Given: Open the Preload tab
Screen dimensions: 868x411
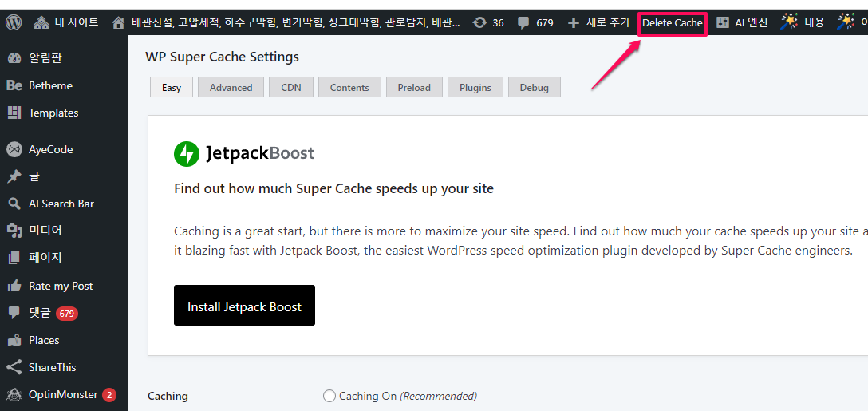Looking at the screenshot, I should tap(414, 88).
